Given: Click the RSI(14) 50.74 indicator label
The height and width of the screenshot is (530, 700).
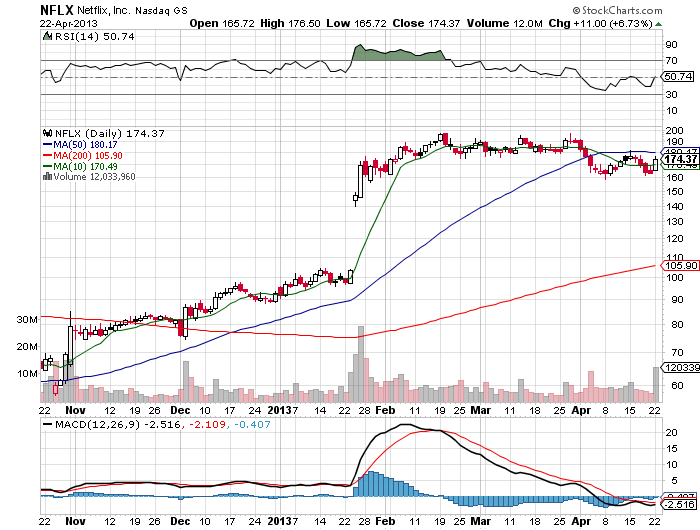Looking at the screenshot, I should tap(94, 37).
